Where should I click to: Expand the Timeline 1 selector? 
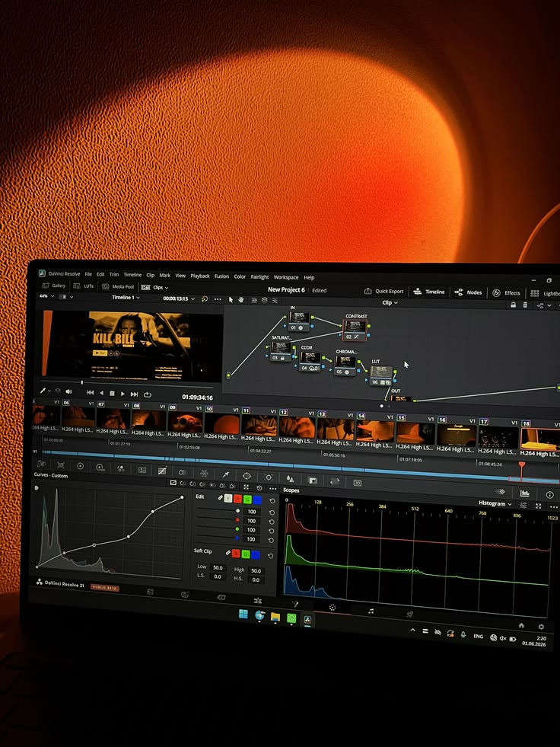point(126,297)
